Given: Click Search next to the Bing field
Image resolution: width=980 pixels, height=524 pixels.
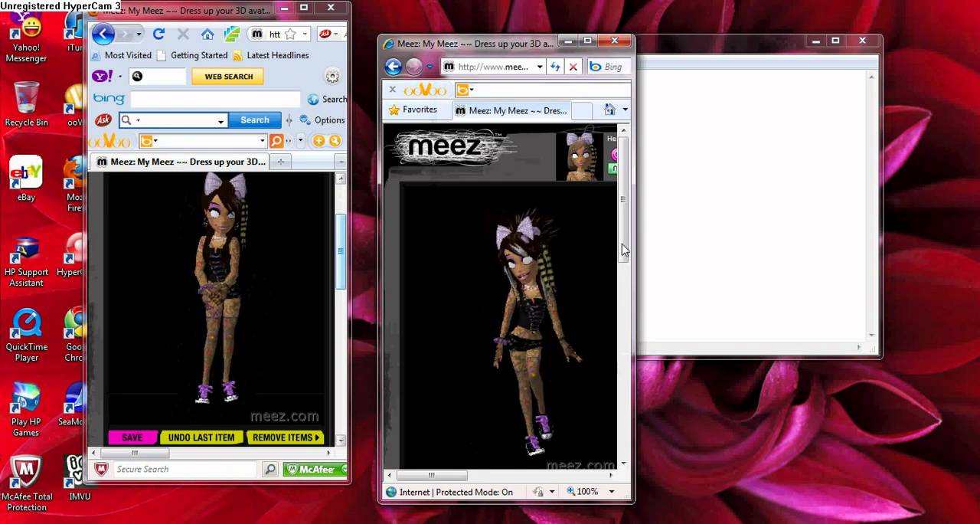Looking at the screenshot, I should pyautogui.click(x=328, y=99).
